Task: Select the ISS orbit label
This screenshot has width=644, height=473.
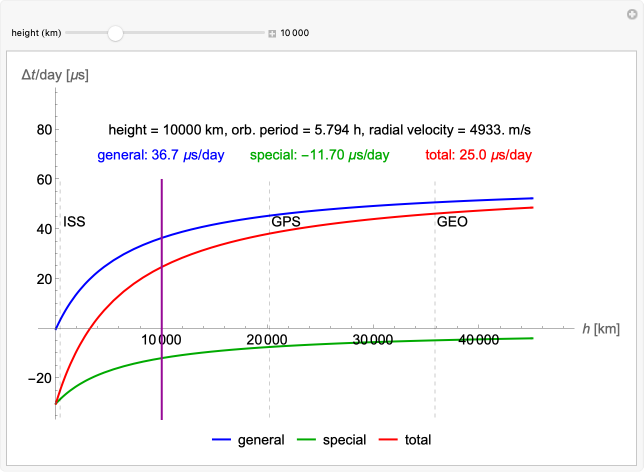Action: 74,221
